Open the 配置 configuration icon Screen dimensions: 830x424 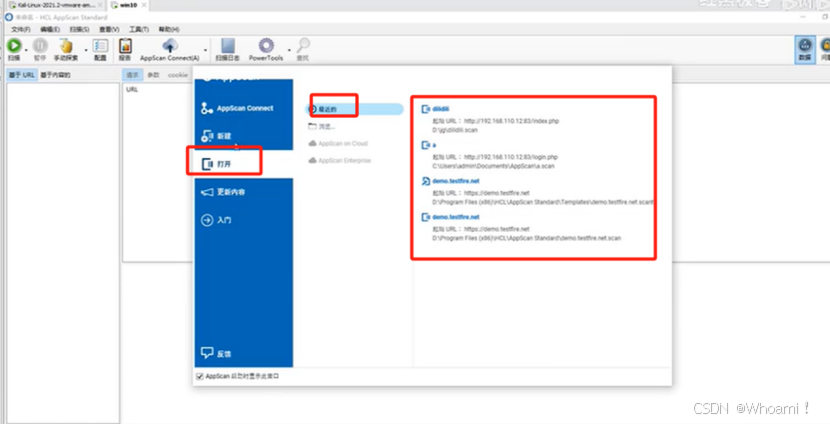click(100, 47)
